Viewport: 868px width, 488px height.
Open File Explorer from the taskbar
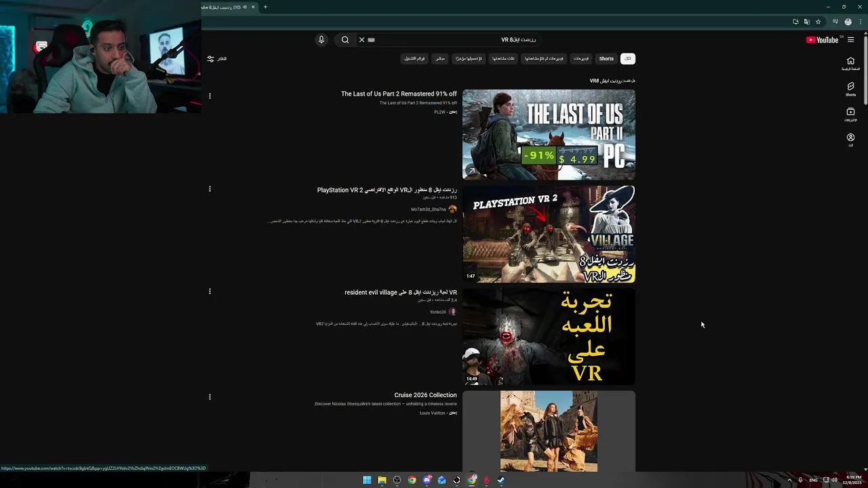(382, 481)
